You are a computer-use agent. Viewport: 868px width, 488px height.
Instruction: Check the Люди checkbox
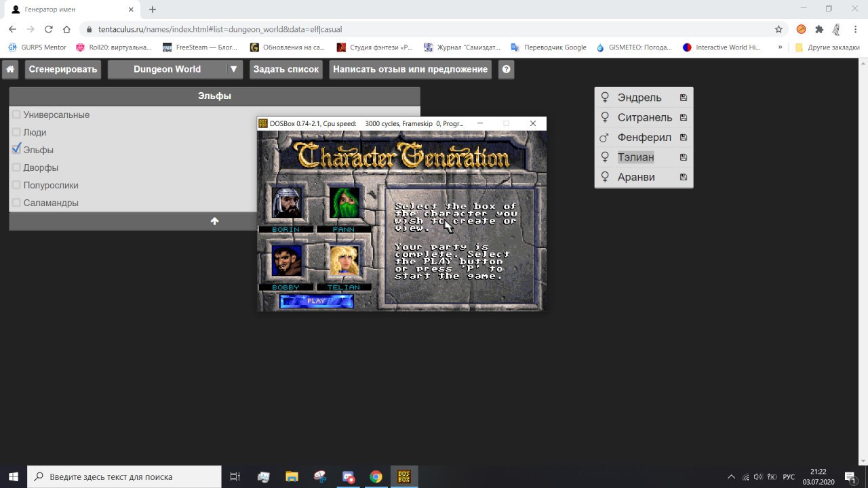(x=16, y=132)
